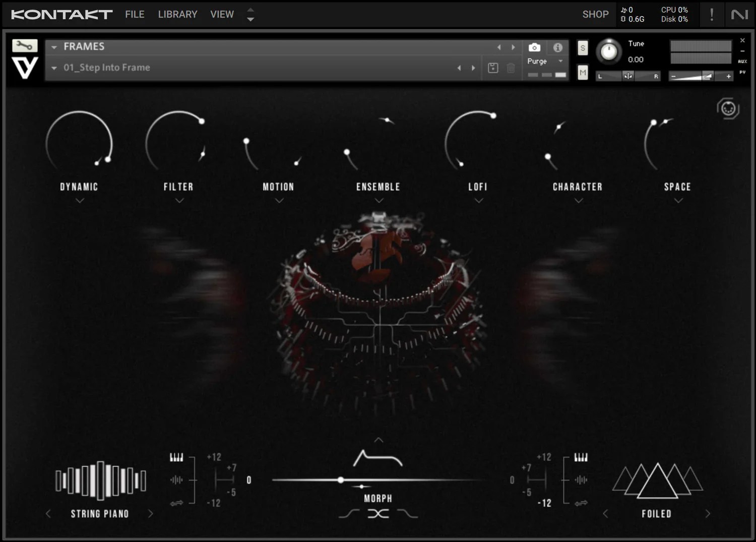
Task: Save the current snapshot with the floppy icon
Action: pyautogui.click(x=493, y=67)
